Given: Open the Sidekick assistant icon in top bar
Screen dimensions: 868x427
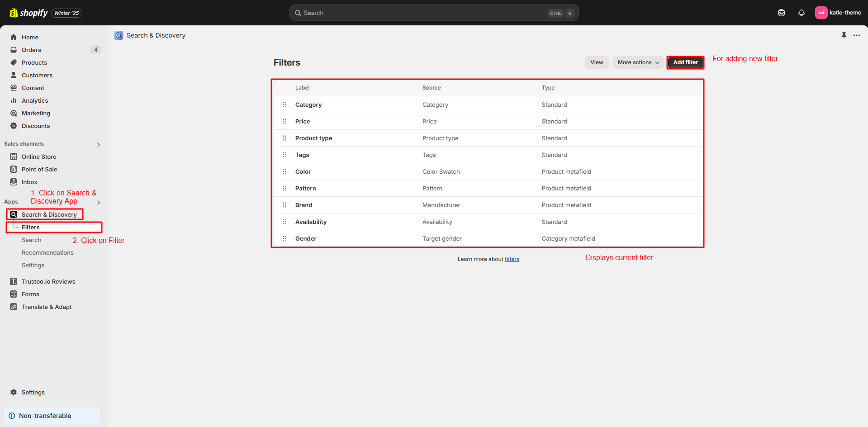Looking at the screenshot, I should (781, 13).
